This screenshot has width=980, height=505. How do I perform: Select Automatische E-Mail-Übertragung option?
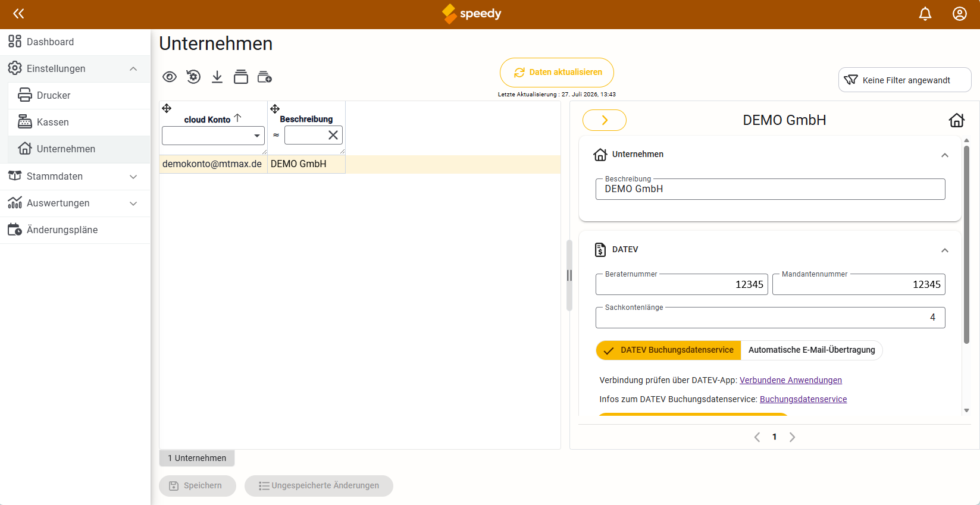pos(812,350)
